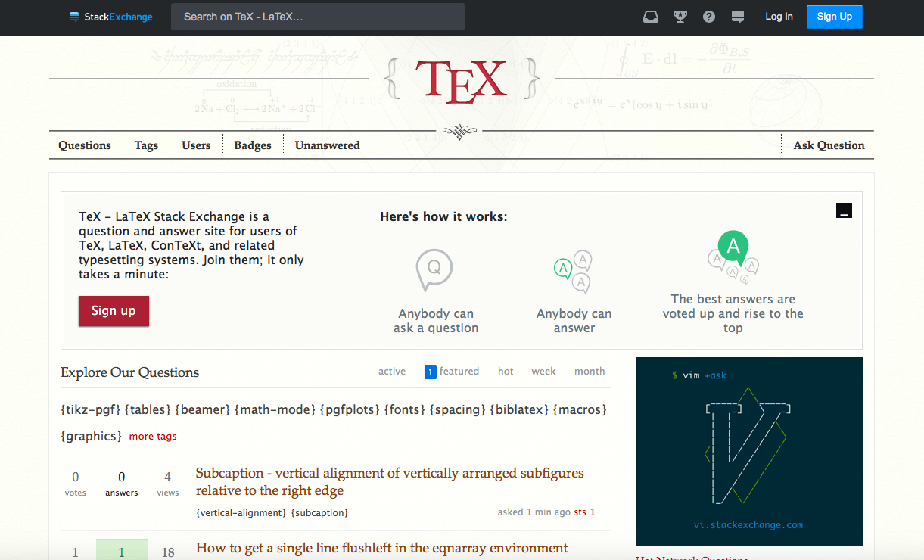Click the vi.stackexchange.com ad link text
The image size is (924, 560).
pos(748,524)
